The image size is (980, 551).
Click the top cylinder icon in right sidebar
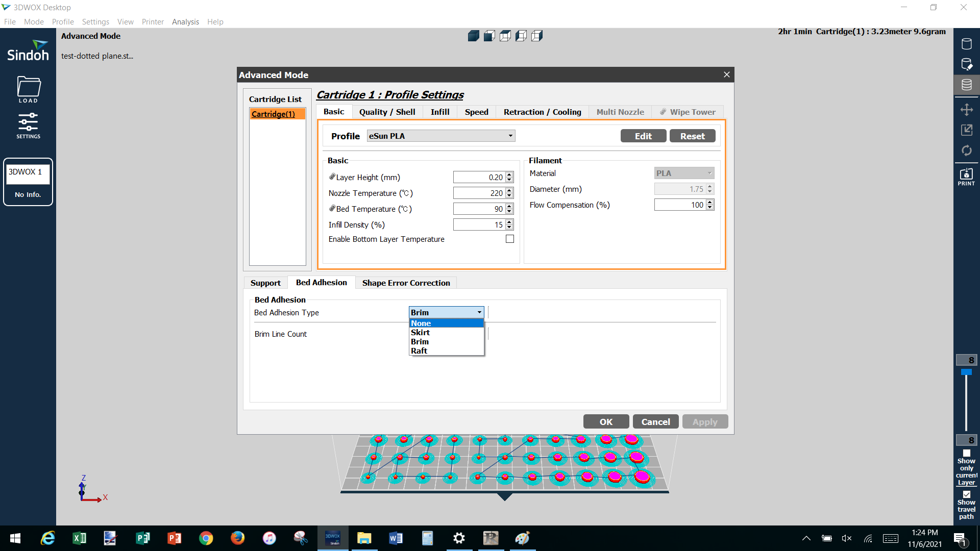pyautogui.click(x=966, y=44)
